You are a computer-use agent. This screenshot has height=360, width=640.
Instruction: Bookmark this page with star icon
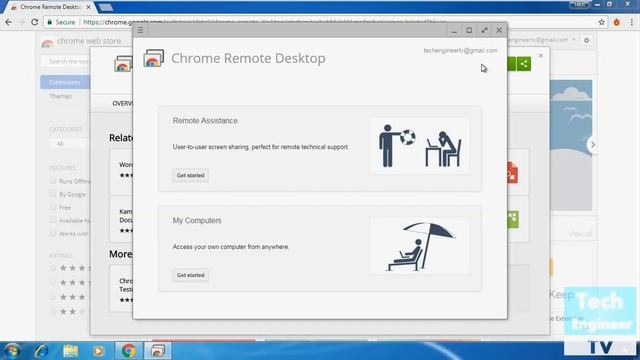click(x=602, y=22)
